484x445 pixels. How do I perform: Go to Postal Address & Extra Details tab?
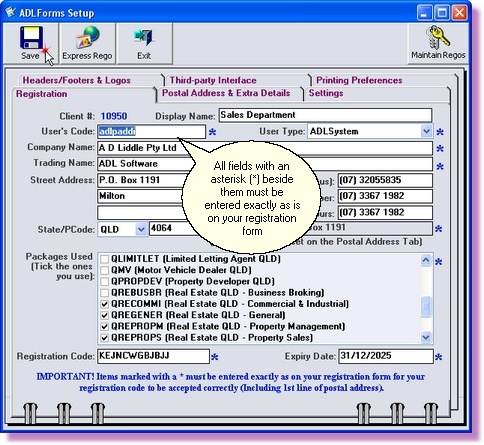[x=226, y=93]
